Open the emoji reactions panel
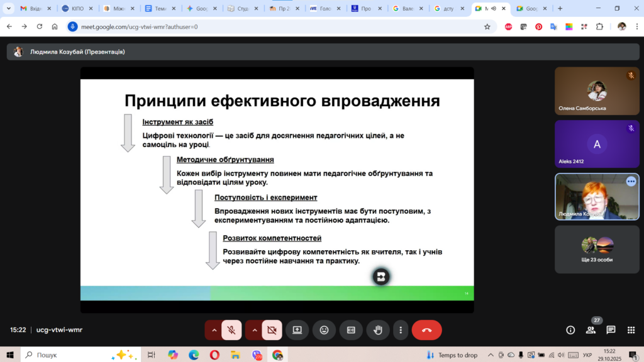 tap(324, 330)
